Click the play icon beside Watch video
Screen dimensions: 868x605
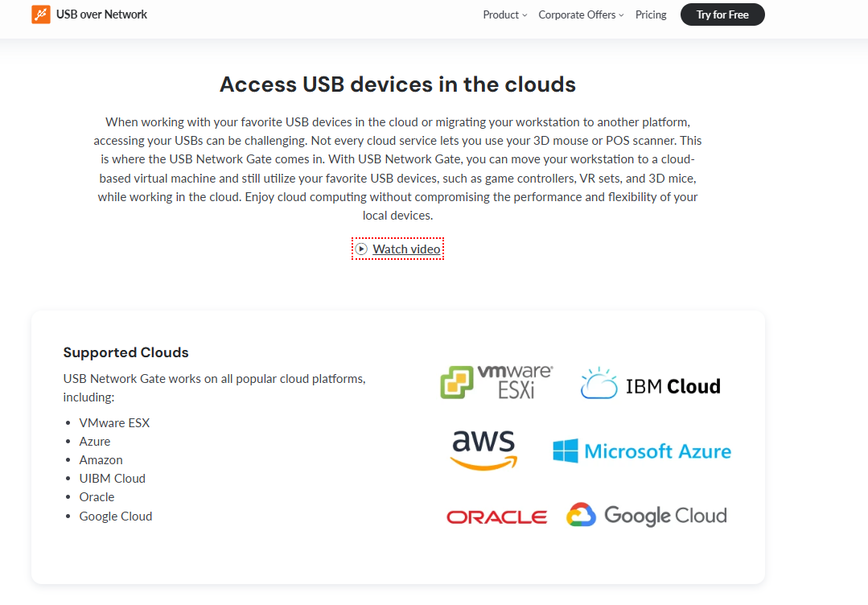pos(361,249)
